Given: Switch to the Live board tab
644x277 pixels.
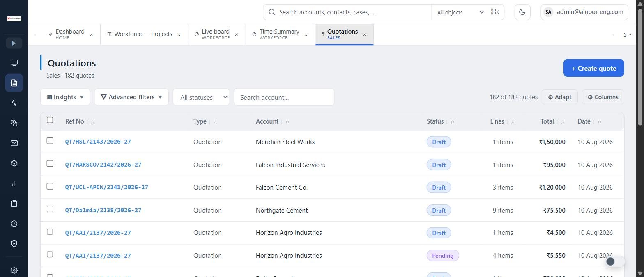Looking at the screenshot, I should (216, 34).
